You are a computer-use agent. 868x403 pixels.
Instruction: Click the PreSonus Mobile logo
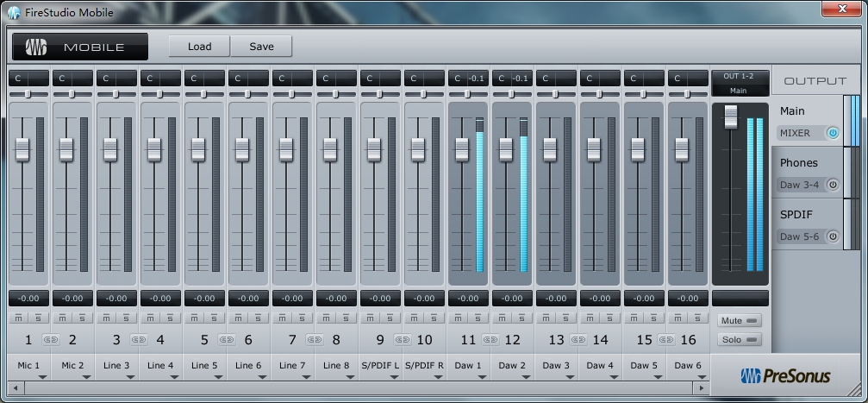pos(79,47)
